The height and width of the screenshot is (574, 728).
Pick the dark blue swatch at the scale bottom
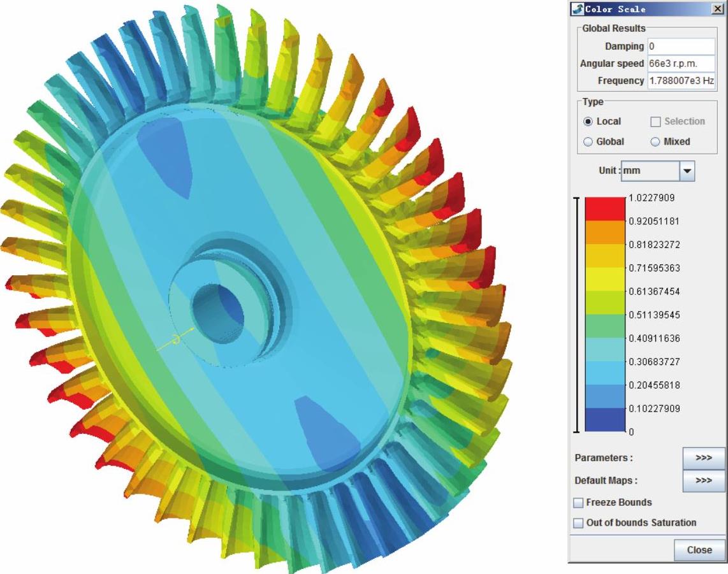605,420
